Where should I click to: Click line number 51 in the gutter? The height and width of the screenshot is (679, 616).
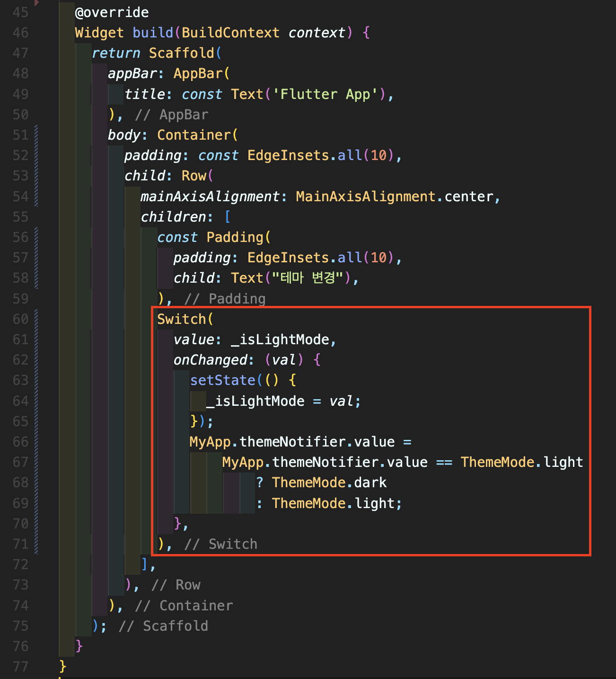20,135
